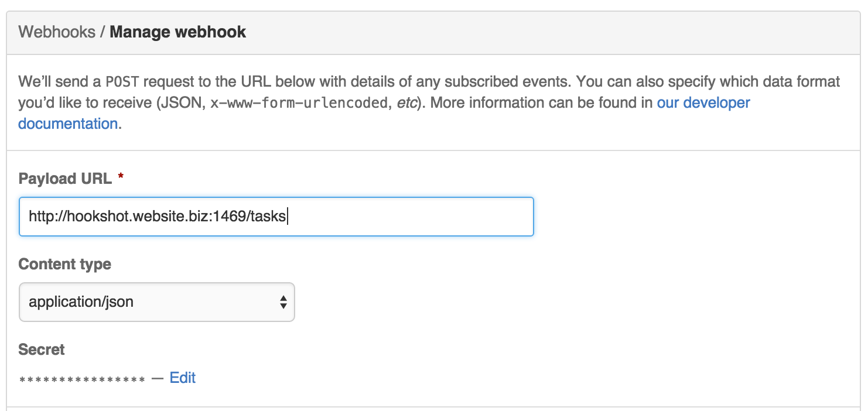868x411 pixels.
Task: Click the up-down arrows in Content type select
Action: 283,302
